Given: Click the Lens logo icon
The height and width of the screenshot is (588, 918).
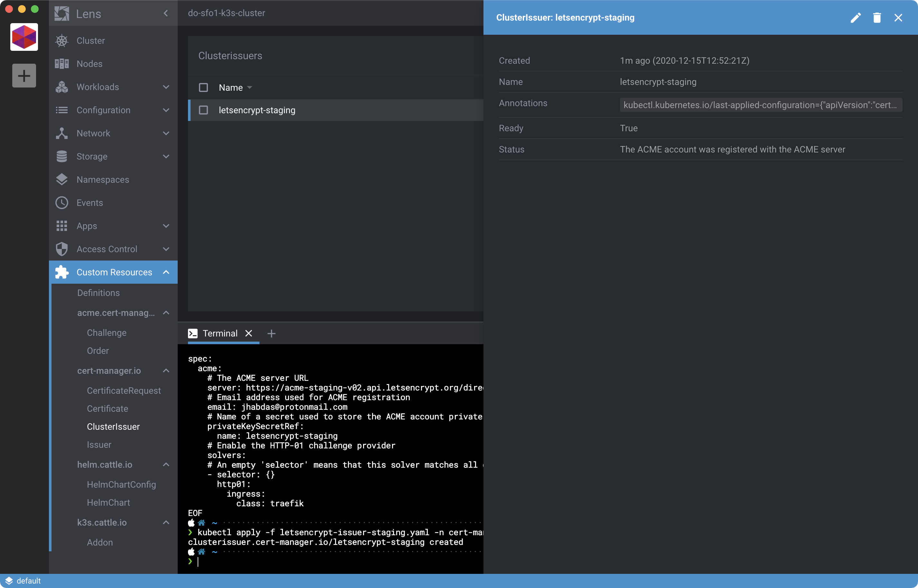Looking at the screenshot, I should point(62,14).
